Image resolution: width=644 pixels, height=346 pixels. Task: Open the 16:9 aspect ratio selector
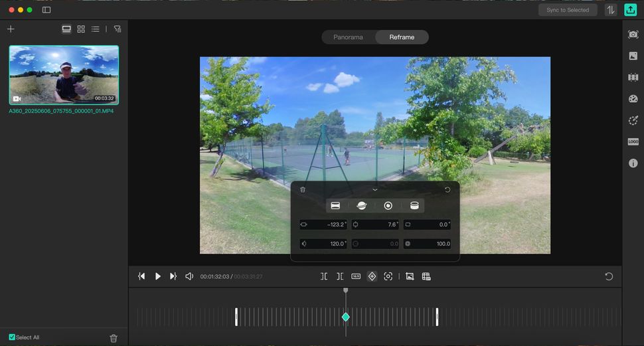(356, 276)
